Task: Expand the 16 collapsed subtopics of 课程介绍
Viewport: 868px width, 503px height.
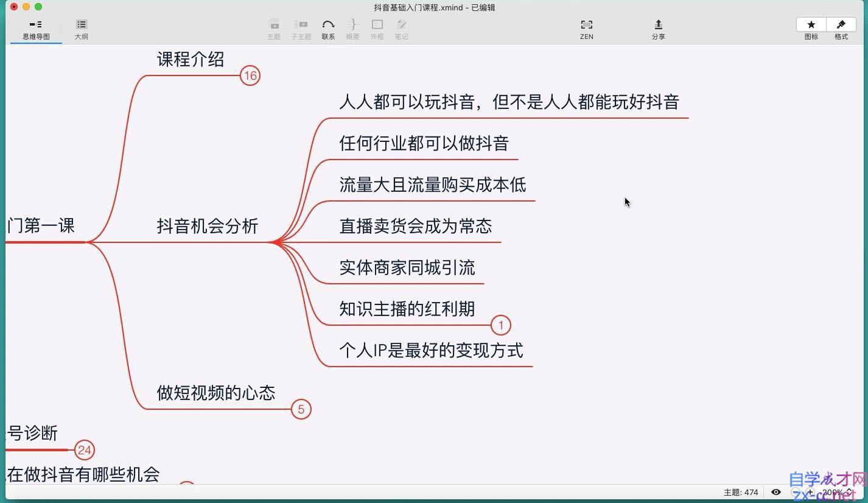Action: tap(250, 76)
